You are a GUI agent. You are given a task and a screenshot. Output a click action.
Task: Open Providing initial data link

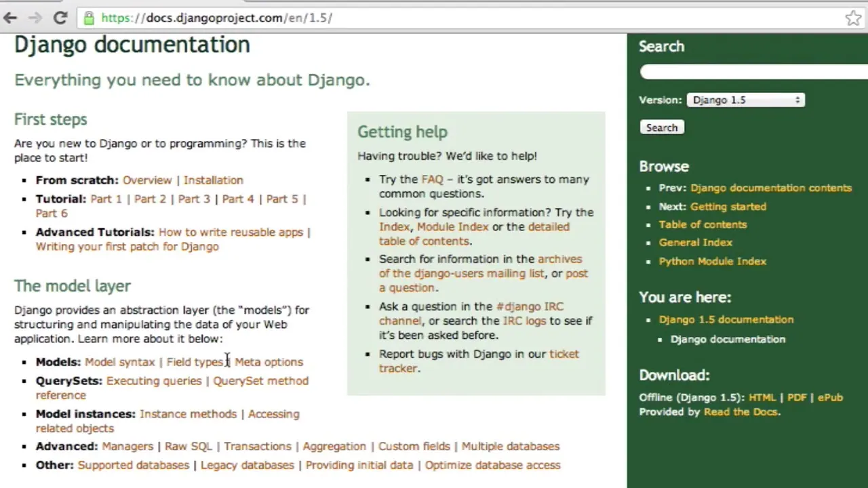coord(359,466)
